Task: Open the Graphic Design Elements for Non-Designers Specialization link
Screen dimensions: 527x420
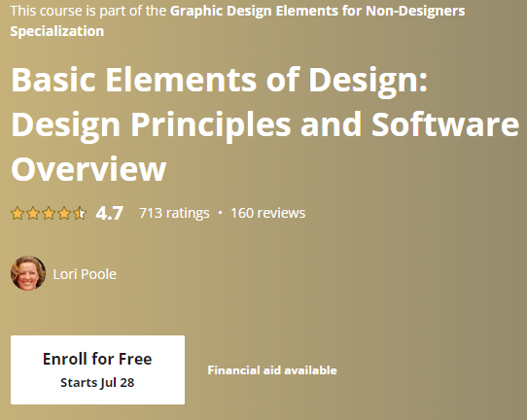Action: pyautogui.click(x=237, y=20)
